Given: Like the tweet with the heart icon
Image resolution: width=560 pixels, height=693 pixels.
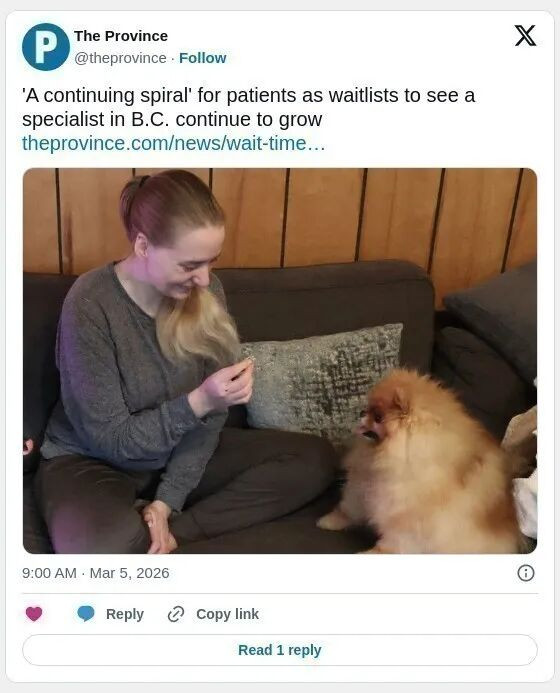Looking at the screenshot, I should click(x=34, y=613).
